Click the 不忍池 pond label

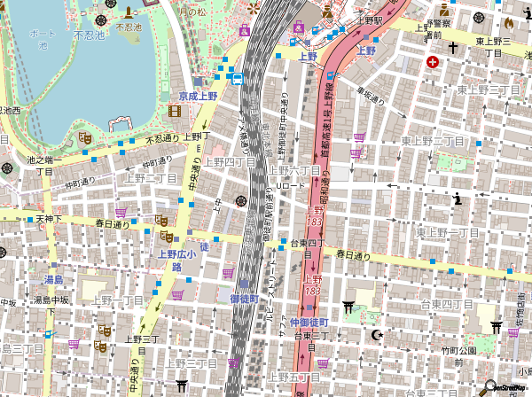pos(90,36)
